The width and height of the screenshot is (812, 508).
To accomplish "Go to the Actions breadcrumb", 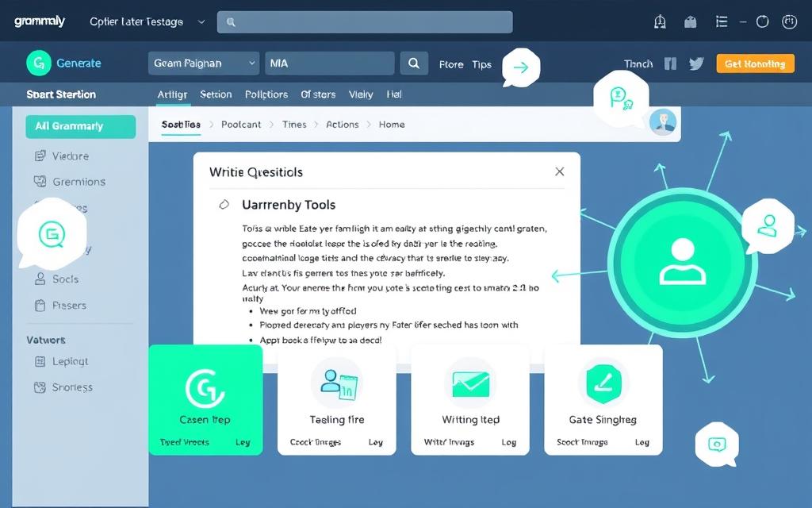I will [x=343, y=125].
